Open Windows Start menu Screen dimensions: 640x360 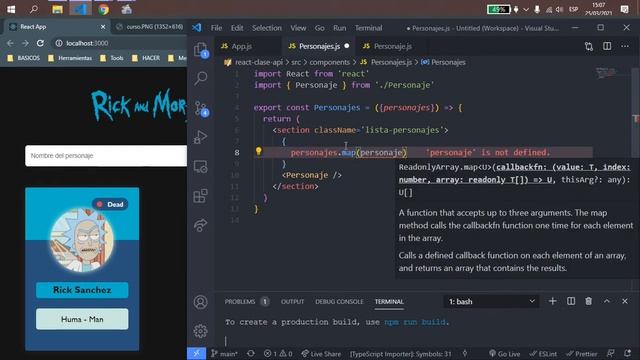pos(11,9)
